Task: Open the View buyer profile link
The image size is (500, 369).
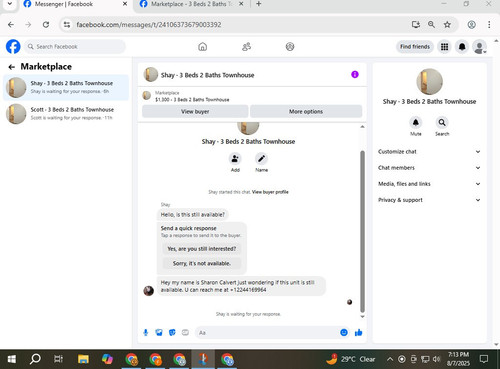Action: 270,192
